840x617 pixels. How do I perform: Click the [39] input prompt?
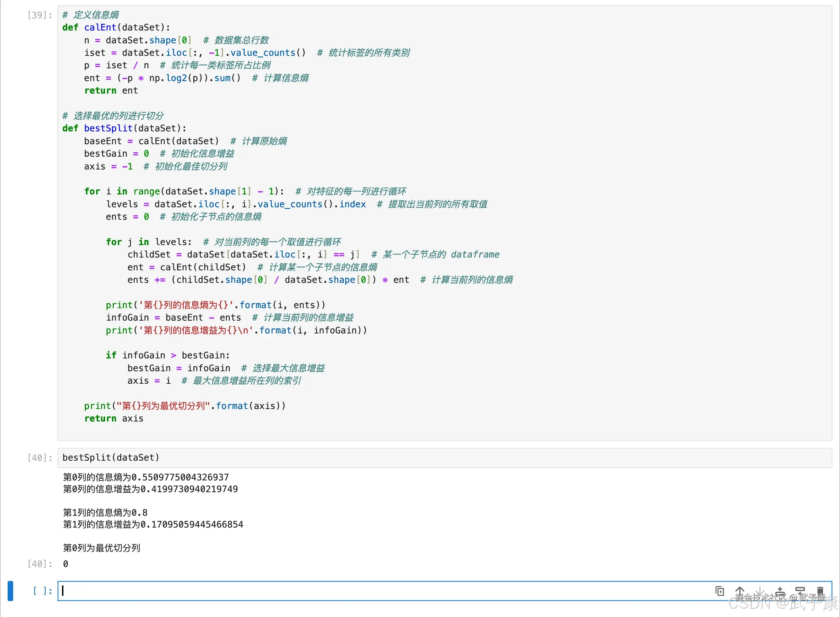click(x=40, y=15)
